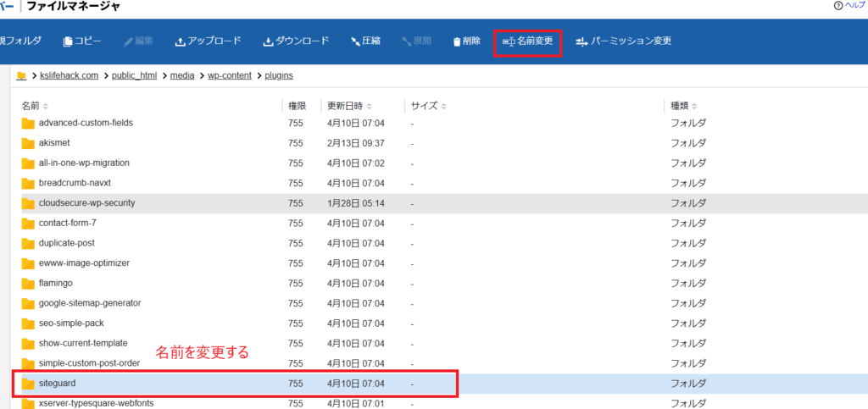The image size is (868, 409).
Task: Select the seo-simple-pack folder name
Action: coord(71,323)
